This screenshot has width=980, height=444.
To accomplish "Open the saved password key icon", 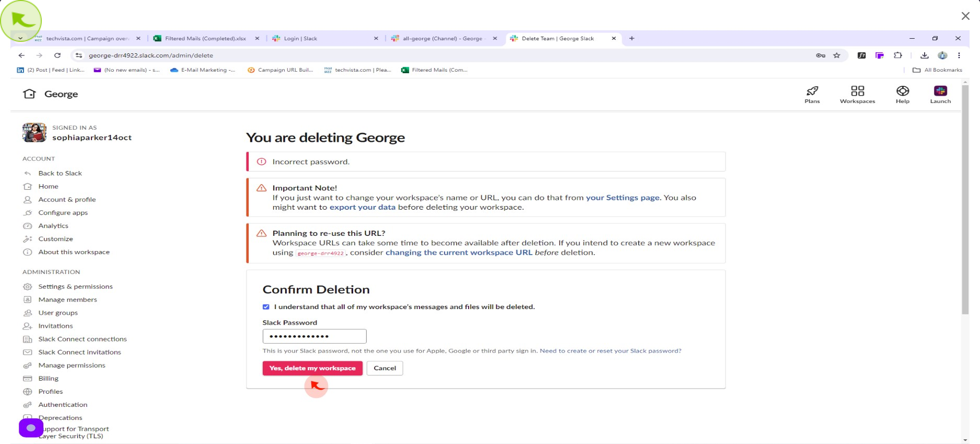I will 820,55.
